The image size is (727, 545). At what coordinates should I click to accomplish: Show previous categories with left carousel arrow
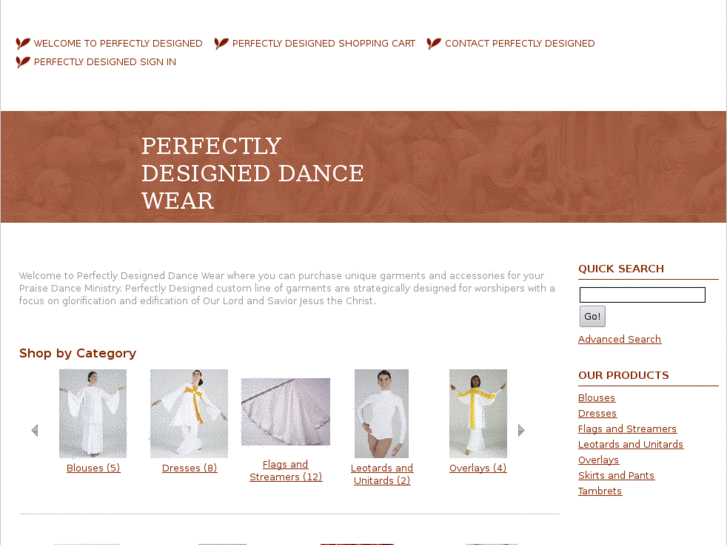(34, 430)
